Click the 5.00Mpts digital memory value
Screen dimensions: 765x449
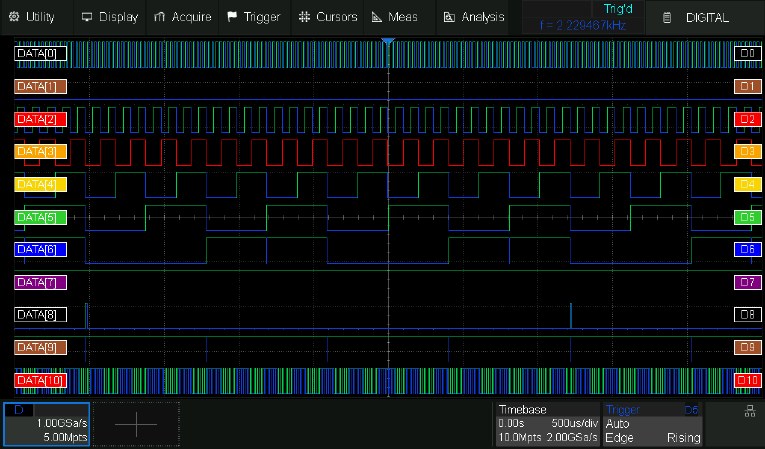(x=65, y=437)
